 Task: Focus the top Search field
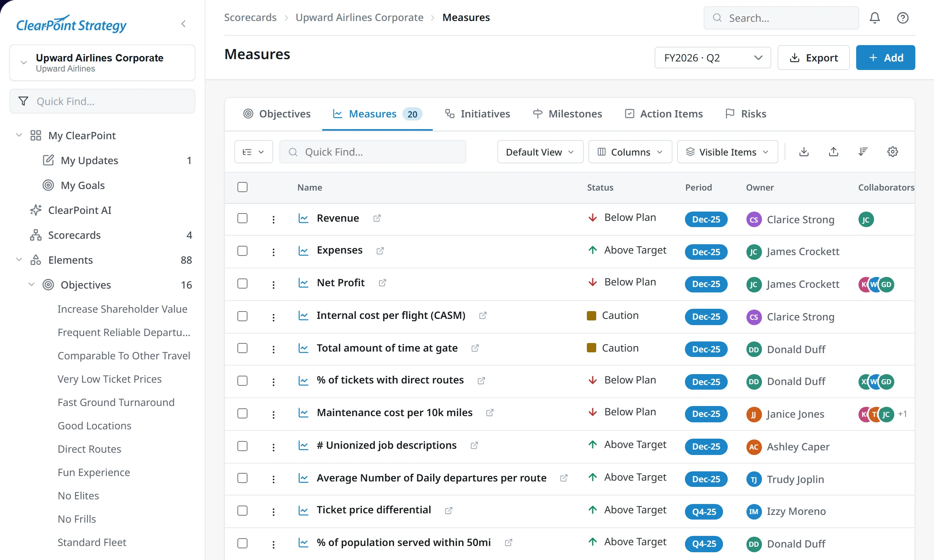pyautogui.click(x=781, y=18)
